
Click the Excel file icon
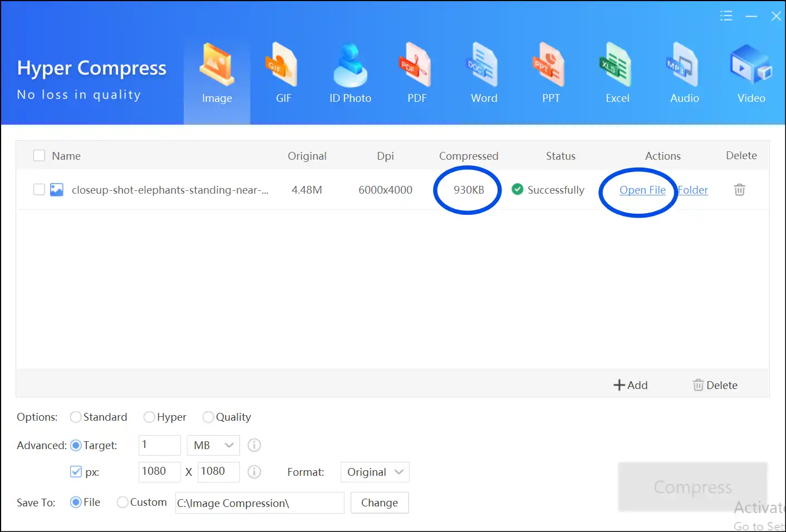(x=616, y=65)
